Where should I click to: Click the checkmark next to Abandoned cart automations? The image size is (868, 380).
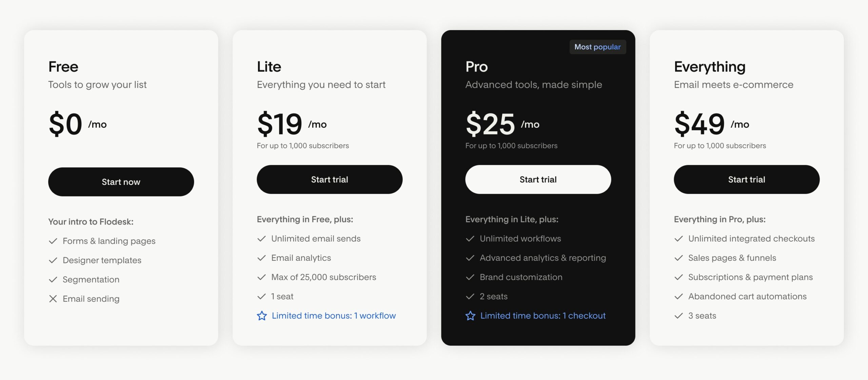[678, 296]
